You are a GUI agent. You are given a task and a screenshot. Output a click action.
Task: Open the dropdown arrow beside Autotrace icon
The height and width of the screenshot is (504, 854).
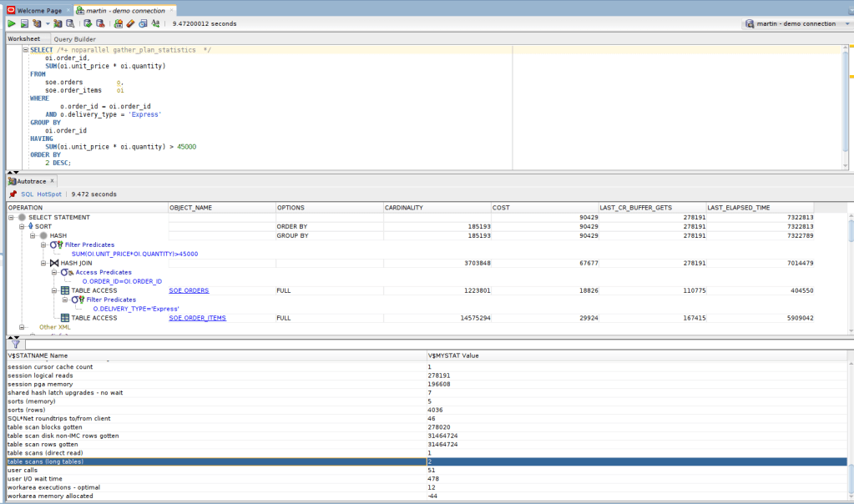click(x=48, y=23)
